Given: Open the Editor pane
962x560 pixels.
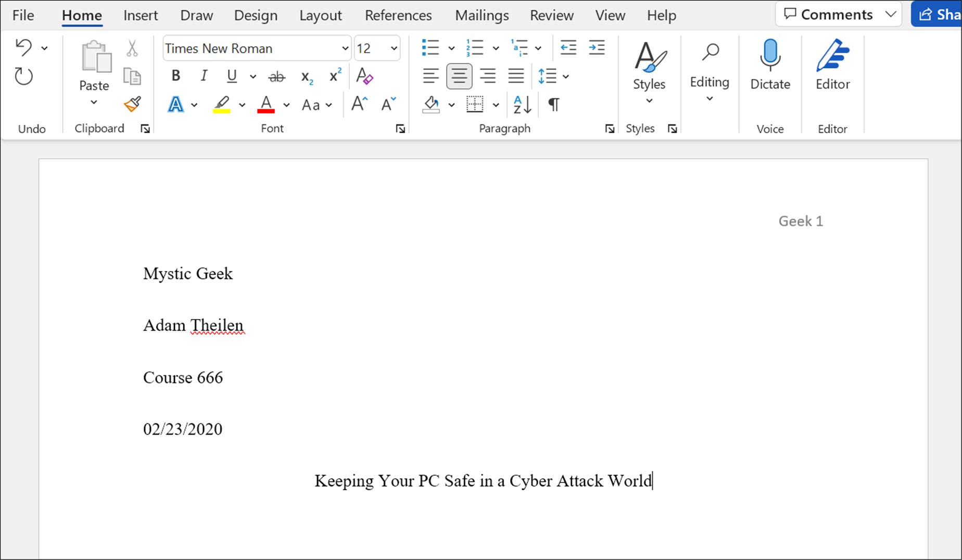Looking at the screenshot, I should (832, 65).
